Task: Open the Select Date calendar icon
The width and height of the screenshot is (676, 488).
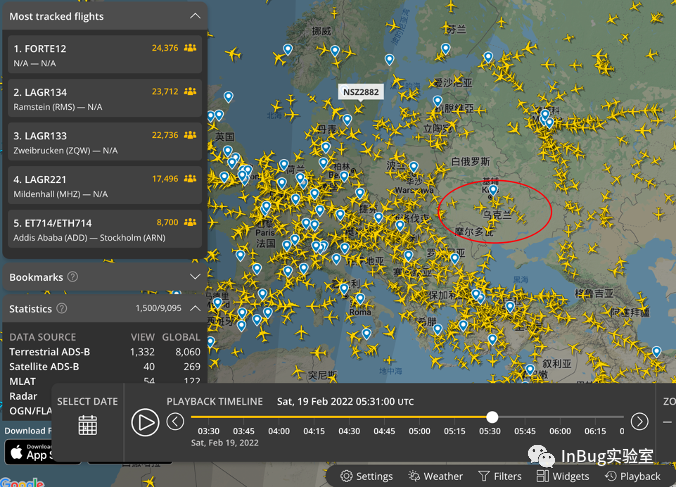Action: (88, 425)
